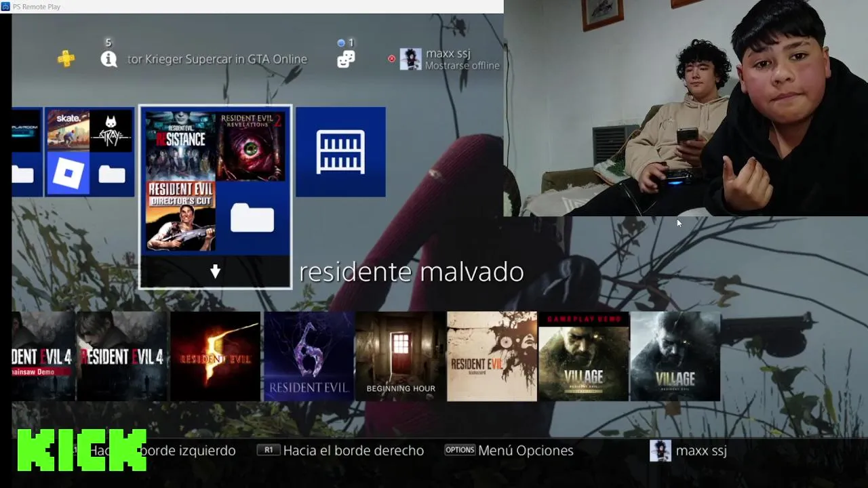Launch Village Gameplay Demo tile
Viewport: 868px width, 488px height.
coord(583,357)
